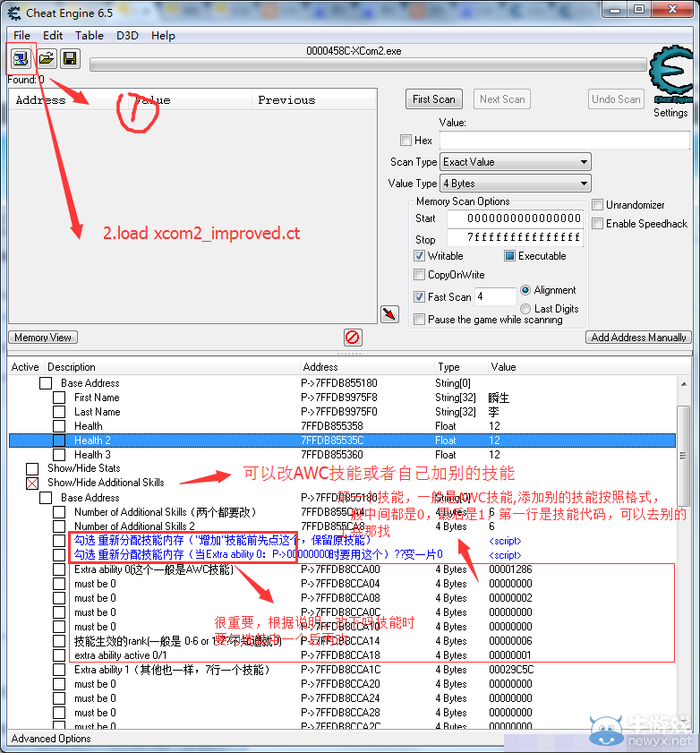Viewport: 700px width, 753px height.
Task: Activate Number of Additional Skills 2 checkbox
Action: pyautogui.click(x=59, y=526)
